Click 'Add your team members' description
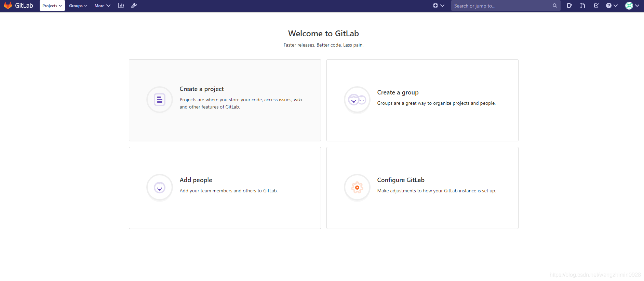This screenshot has width=644, height=281. [x=229, y=191]
